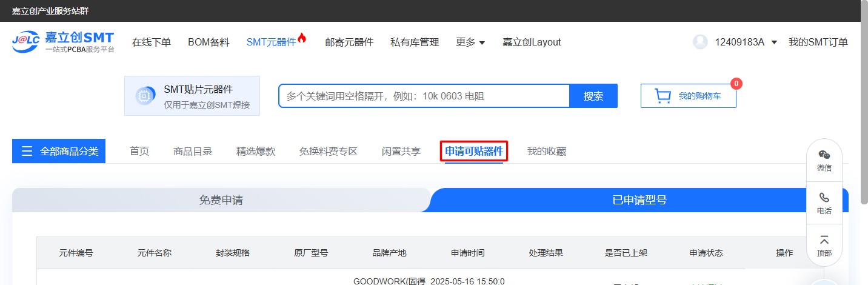Open BOM备料 menu item
The width and height of the screenshot is (868, 285).
point(209,42)
